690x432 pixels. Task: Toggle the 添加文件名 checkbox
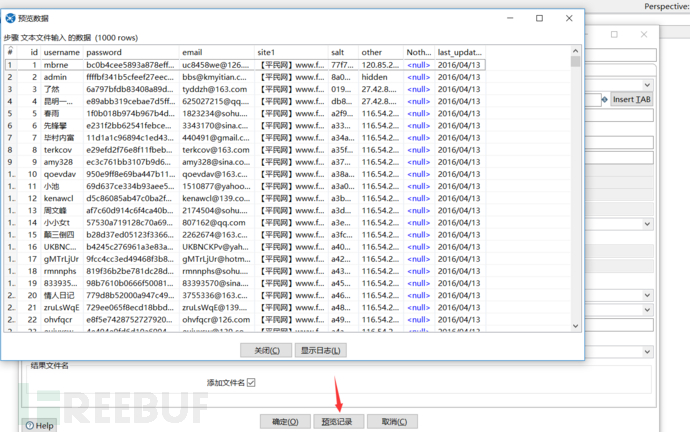point(251,383)
